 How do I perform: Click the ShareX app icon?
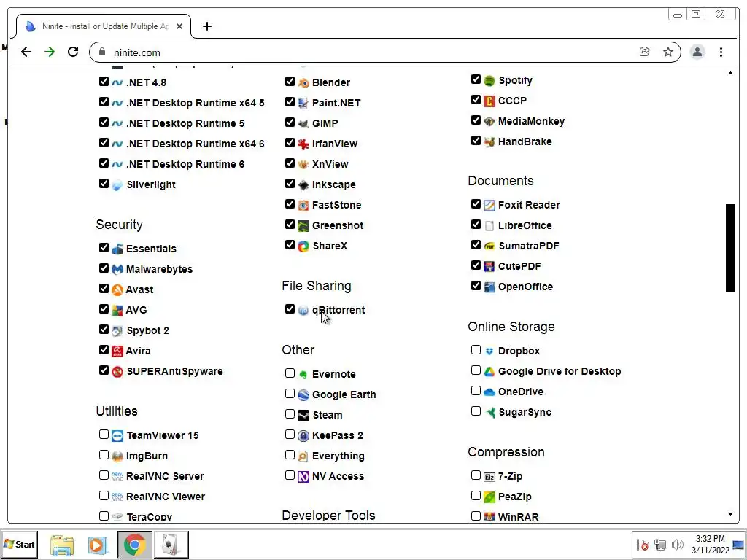303,246
